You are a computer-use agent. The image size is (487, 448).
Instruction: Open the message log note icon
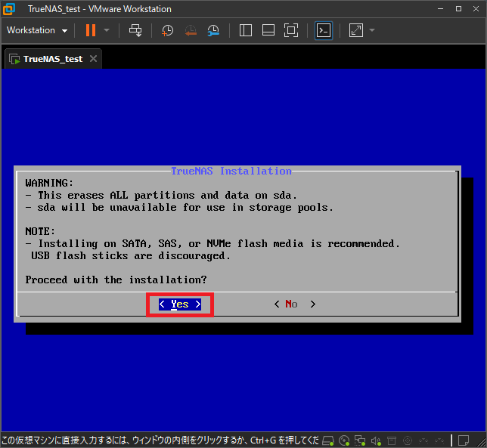[x=464, y=440]
